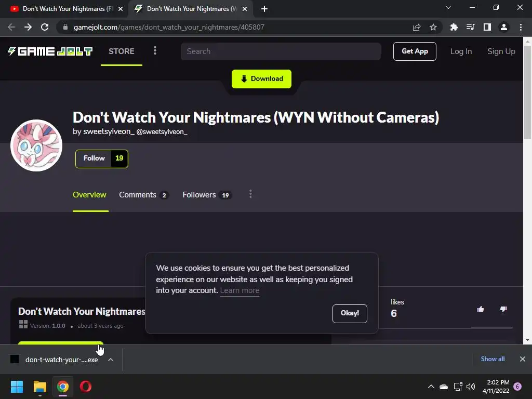The height and width of the screenshot is (399, 532).
Task: Open the clock and date panel
Action: (496, 387)
